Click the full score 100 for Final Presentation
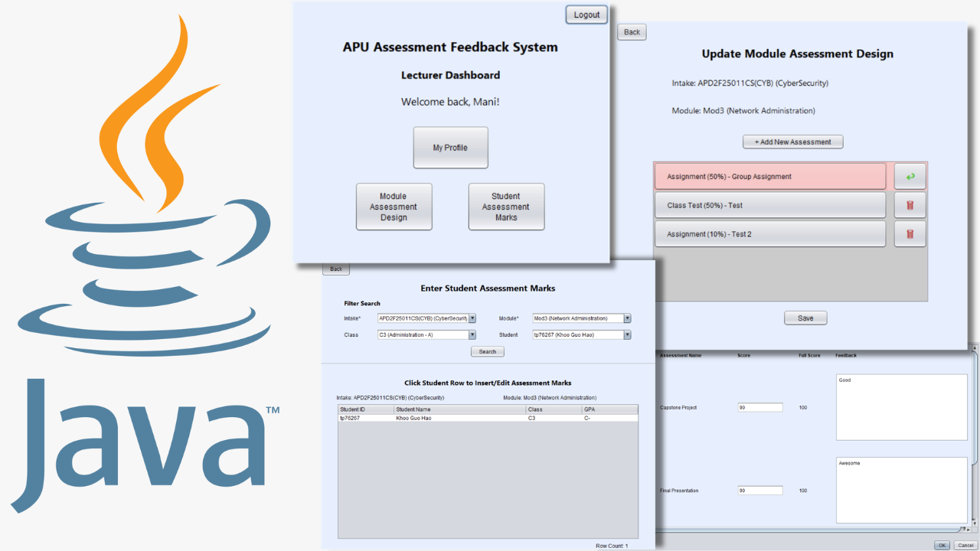Image resolution: width=980 pixels, height=551 pixels. 803,491
